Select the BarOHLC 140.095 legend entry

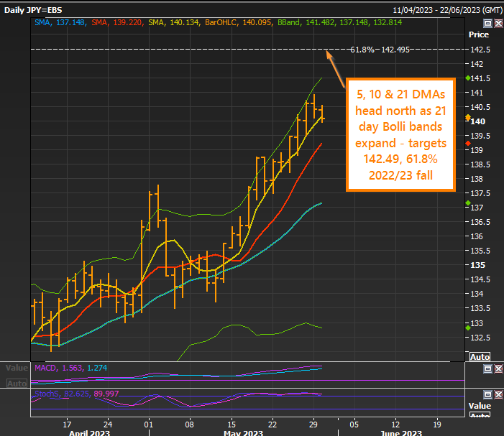238,22
